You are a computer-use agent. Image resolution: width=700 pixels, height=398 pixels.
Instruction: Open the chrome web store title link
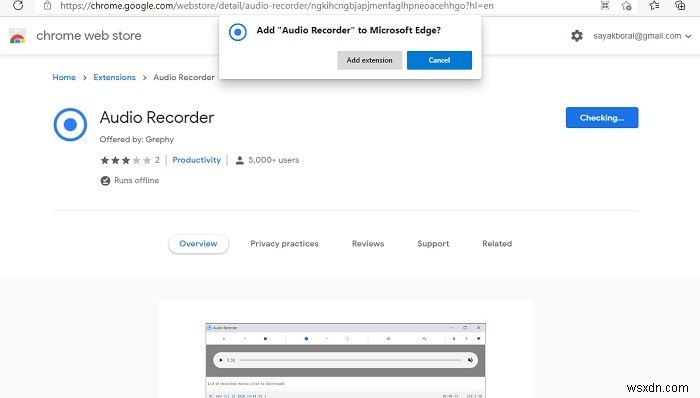click(89, 36)
